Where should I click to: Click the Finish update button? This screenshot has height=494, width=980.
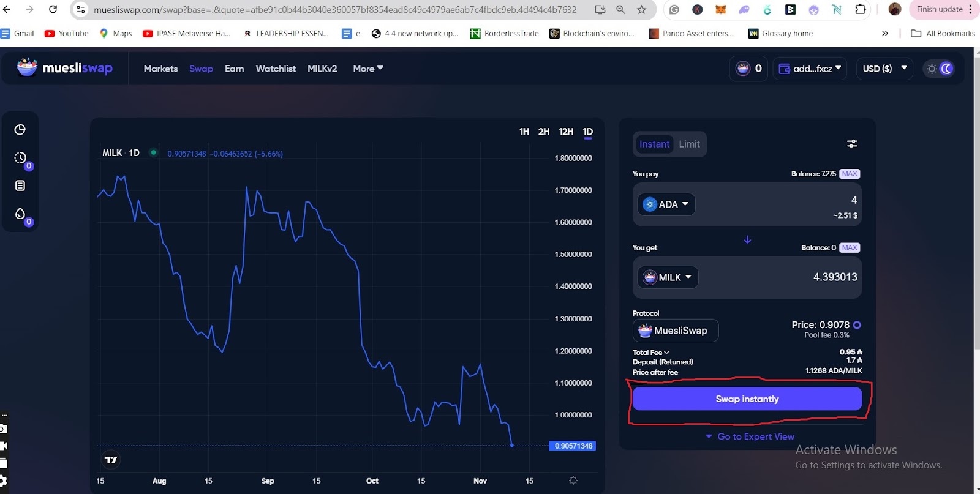[x=940, y=9]
